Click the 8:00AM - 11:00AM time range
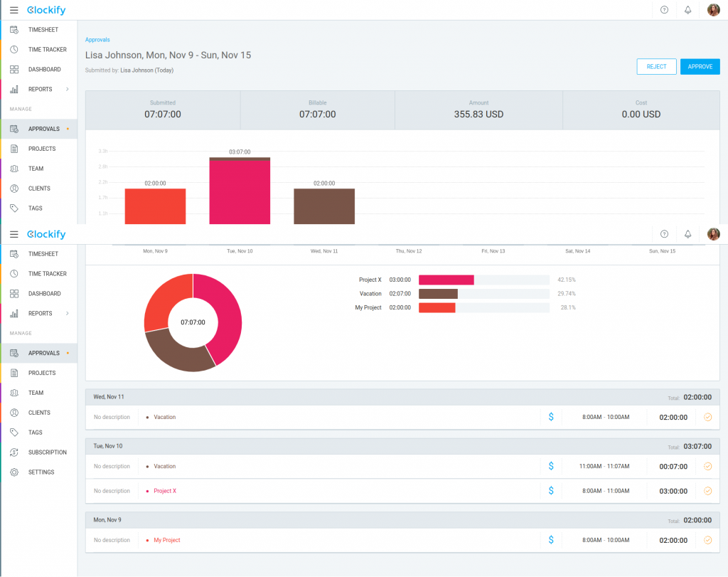The width and height of the screenshot is (728, 577). (606, 491)
